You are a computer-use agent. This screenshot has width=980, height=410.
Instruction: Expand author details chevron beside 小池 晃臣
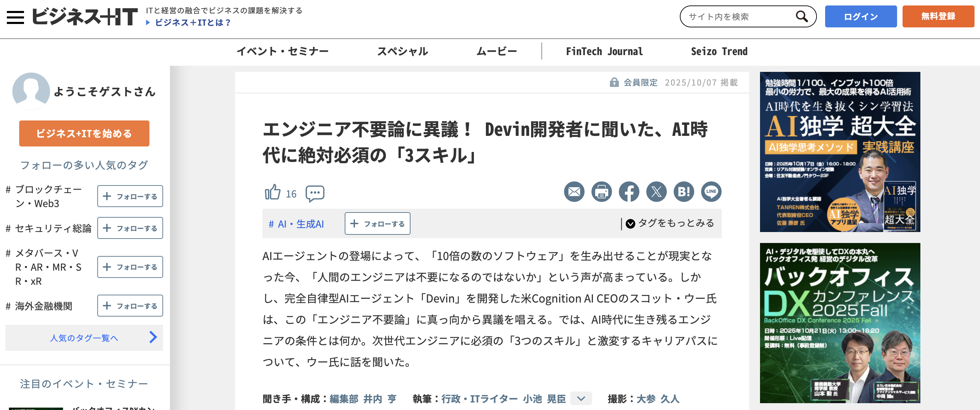[580, 398]
